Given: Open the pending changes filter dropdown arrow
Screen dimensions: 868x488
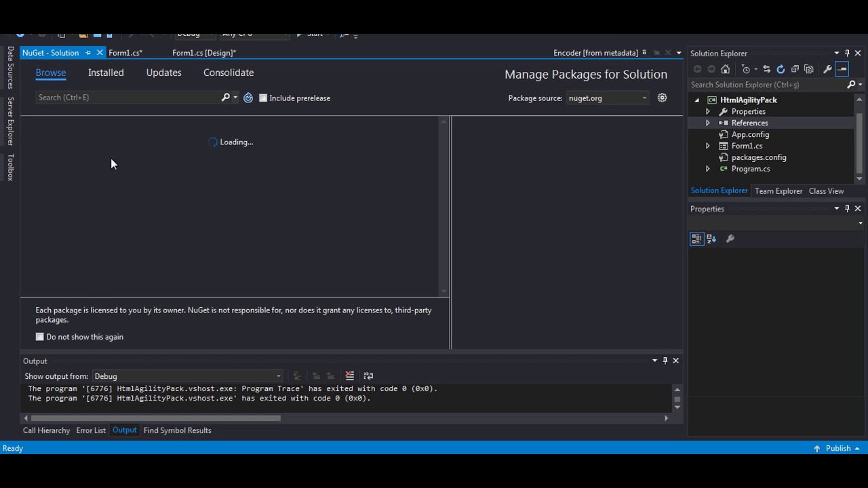Looking at the screenshot, I should tap(755, 69).
